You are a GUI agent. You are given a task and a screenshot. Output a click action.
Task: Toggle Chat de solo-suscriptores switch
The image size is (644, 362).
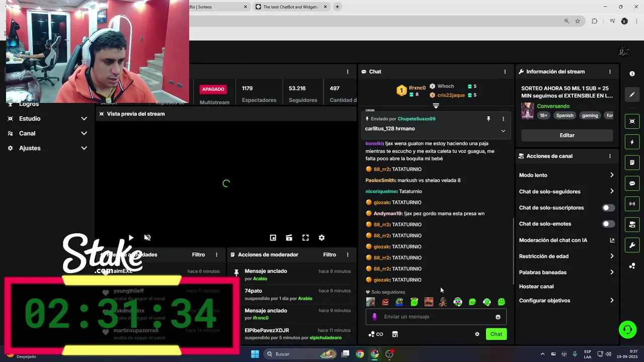[608, 208]
